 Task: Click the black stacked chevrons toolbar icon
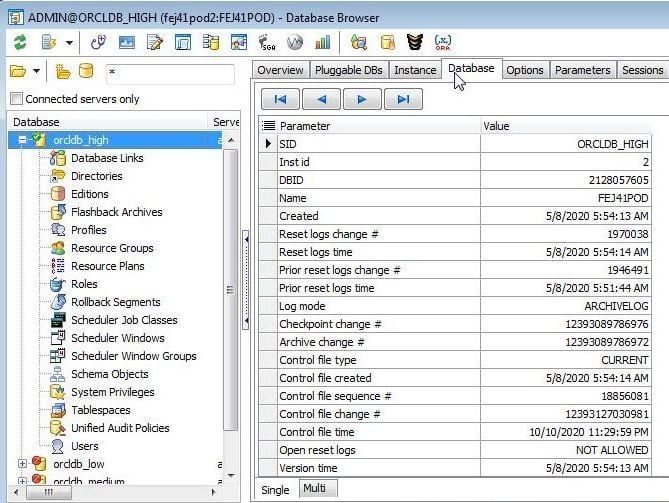pyautogui.click(x=415, y=42)
